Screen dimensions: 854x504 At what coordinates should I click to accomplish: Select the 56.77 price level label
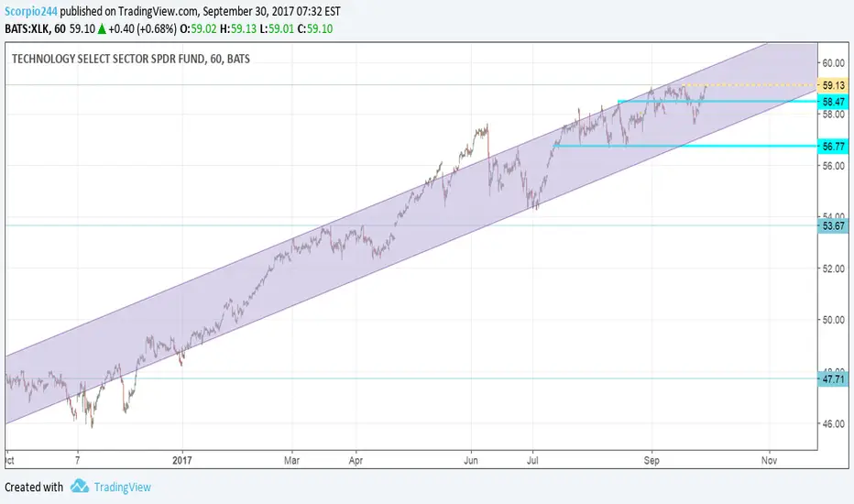pos(833,146)
